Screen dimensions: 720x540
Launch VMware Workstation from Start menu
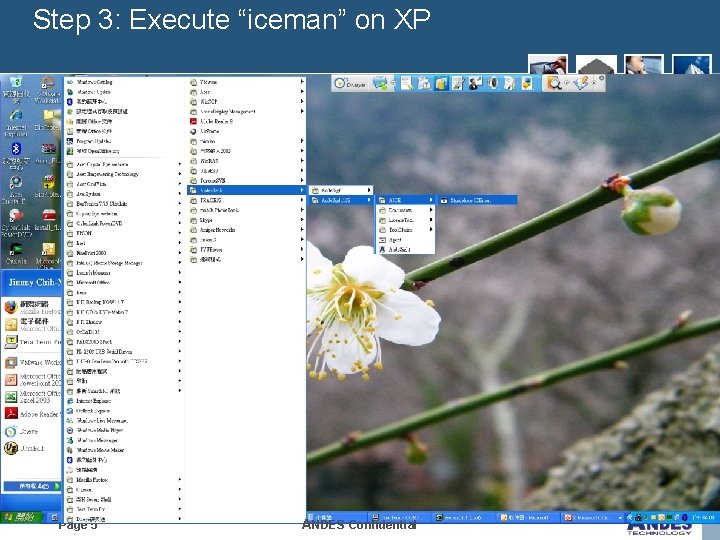pos(32,362)
